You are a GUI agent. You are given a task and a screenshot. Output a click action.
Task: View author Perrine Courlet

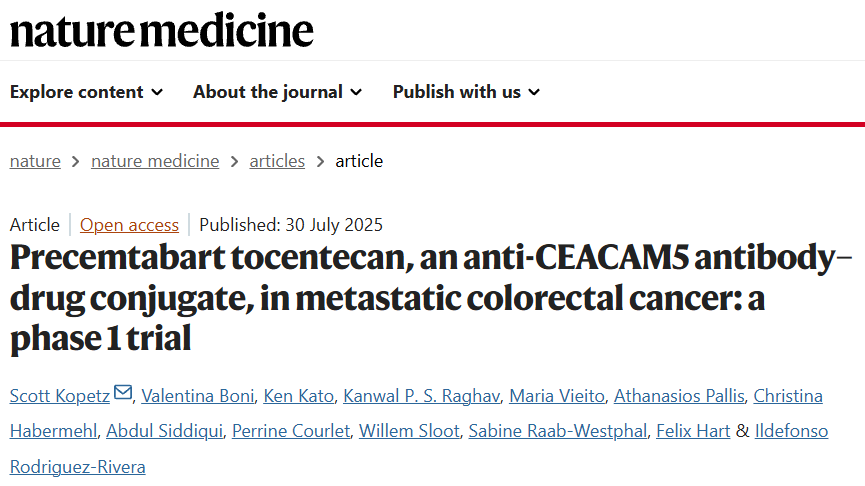click(291, 431)
